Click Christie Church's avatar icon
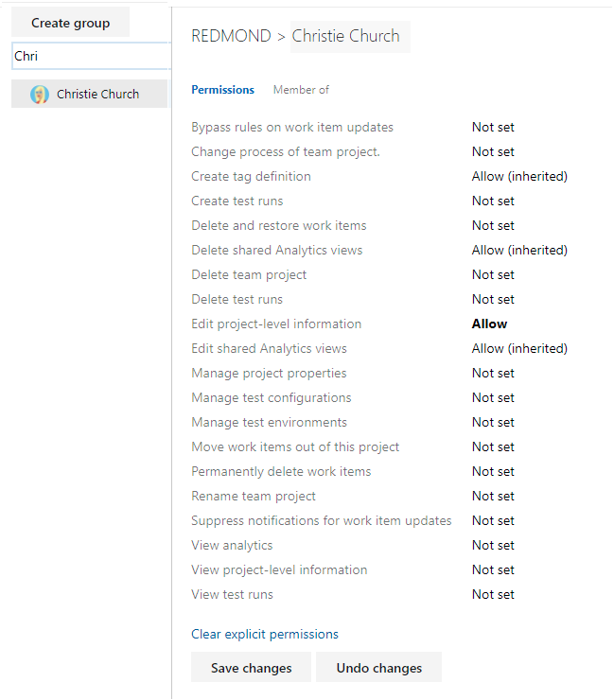Screen dimensions: 614x700 coord(40,94)
